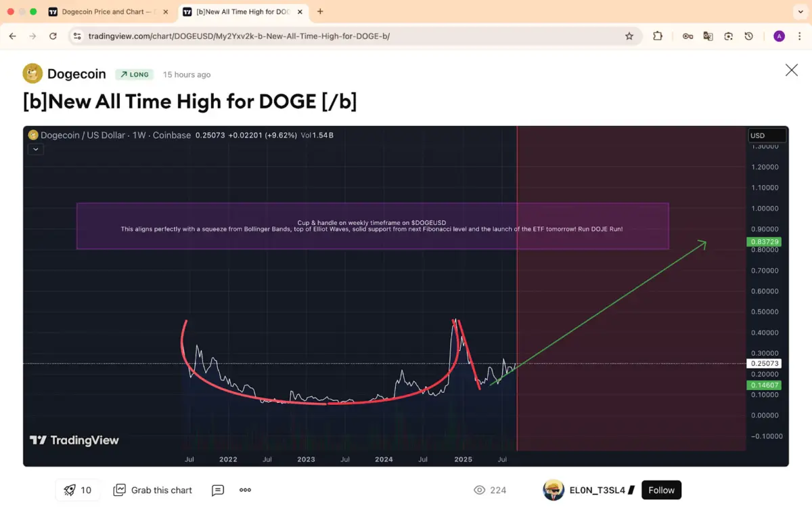This screenshot has height=508, width=812.
Task: Click the small Dogecoin icon in chart legend
Action: click(x=33, y=135)
